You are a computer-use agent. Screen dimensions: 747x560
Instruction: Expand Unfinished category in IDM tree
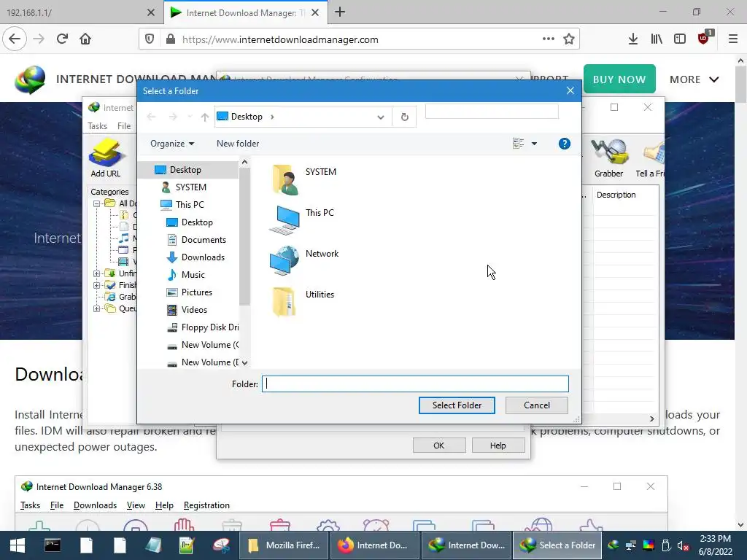click(x=97, y=273)
